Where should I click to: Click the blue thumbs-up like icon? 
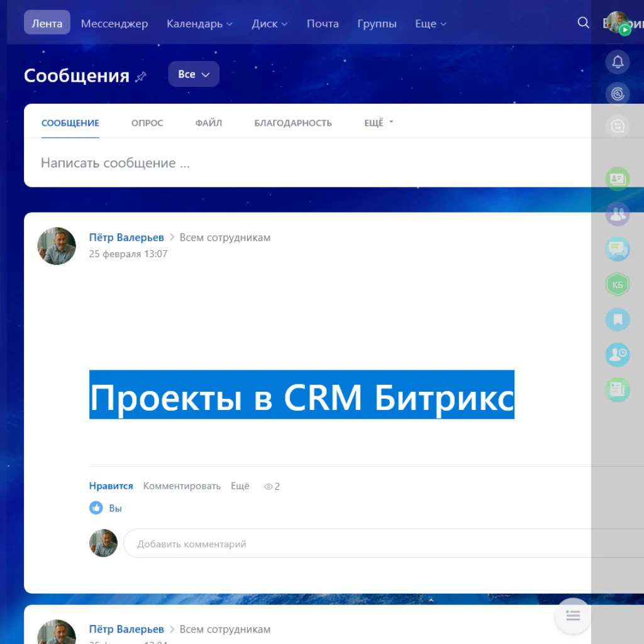point(96,508)
